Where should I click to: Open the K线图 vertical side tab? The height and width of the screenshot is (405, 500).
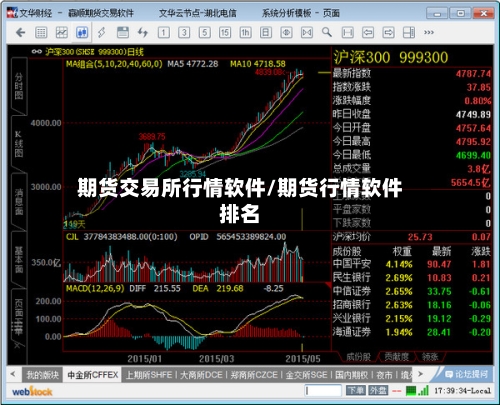(19, 144)
